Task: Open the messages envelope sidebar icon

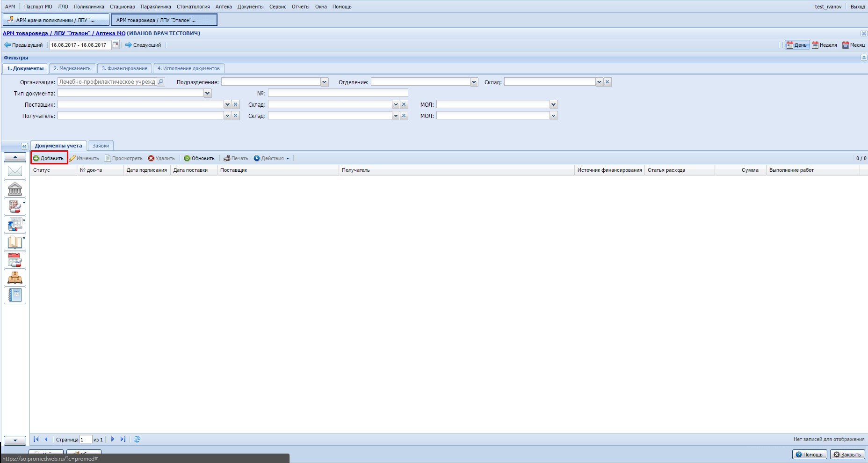Action: (x=15, y=171)
